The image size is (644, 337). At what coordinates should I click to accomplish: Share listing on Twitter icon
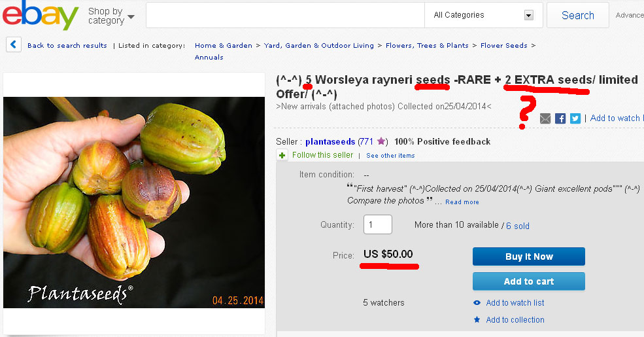[575, 119]
